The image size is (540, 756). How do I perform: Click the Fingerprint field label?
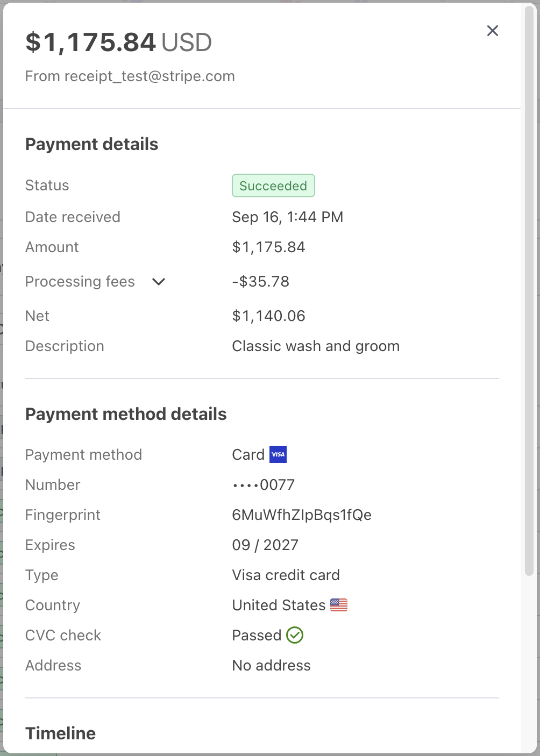(63, 515)
